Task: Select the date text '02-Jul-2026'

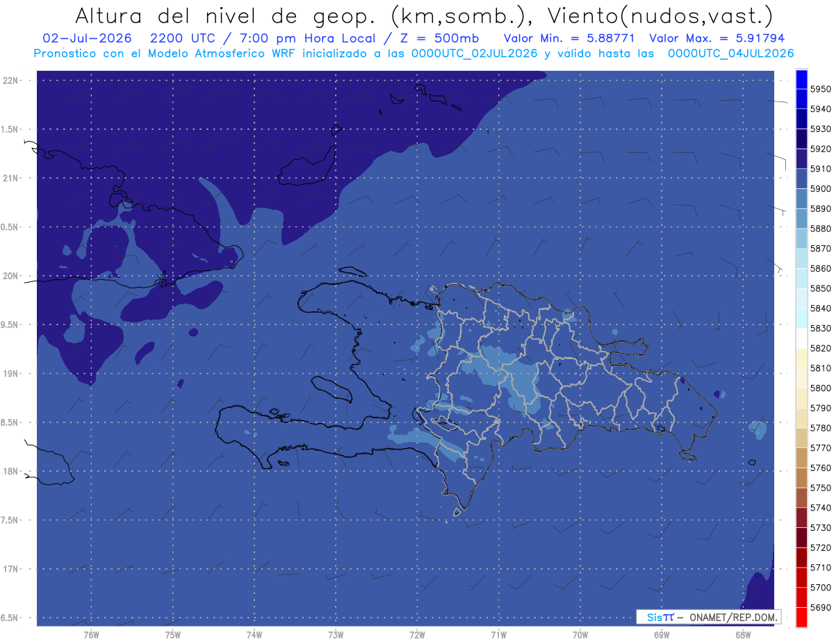Action: (x=87, y=38)
